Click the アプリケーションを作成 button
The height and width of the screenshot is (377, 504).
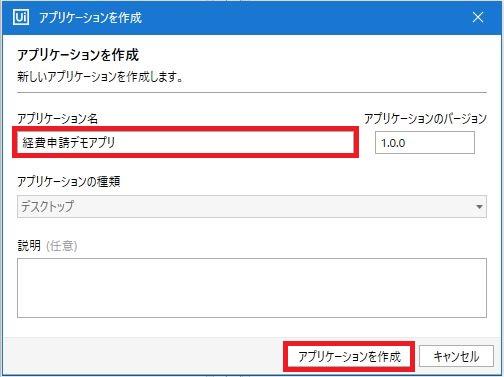click(349, 356)
